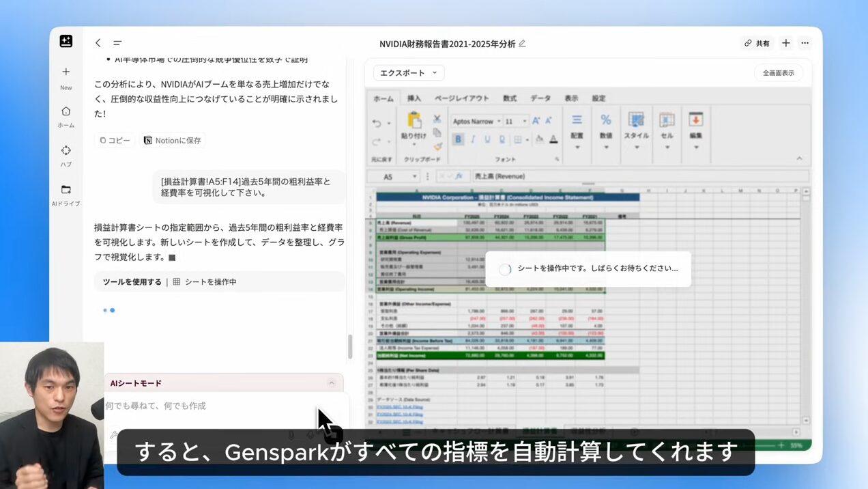
Task: Click the Notionに保存 button
Action: coord(172,141)
